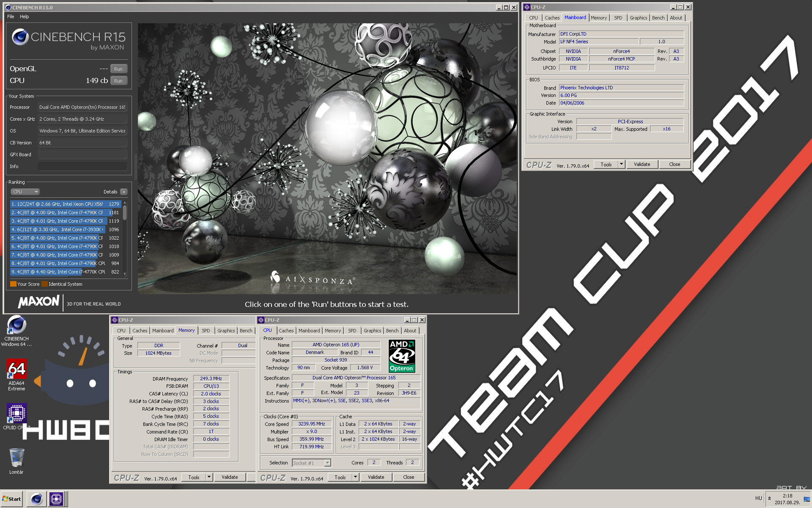Click the CPU-Z taskbar icon

point(56,499)
